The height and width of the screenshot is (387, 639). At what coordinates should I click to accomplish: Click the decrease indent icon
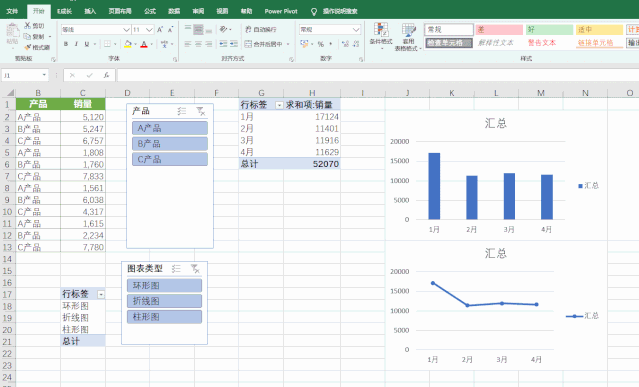(x=223, y=44)
